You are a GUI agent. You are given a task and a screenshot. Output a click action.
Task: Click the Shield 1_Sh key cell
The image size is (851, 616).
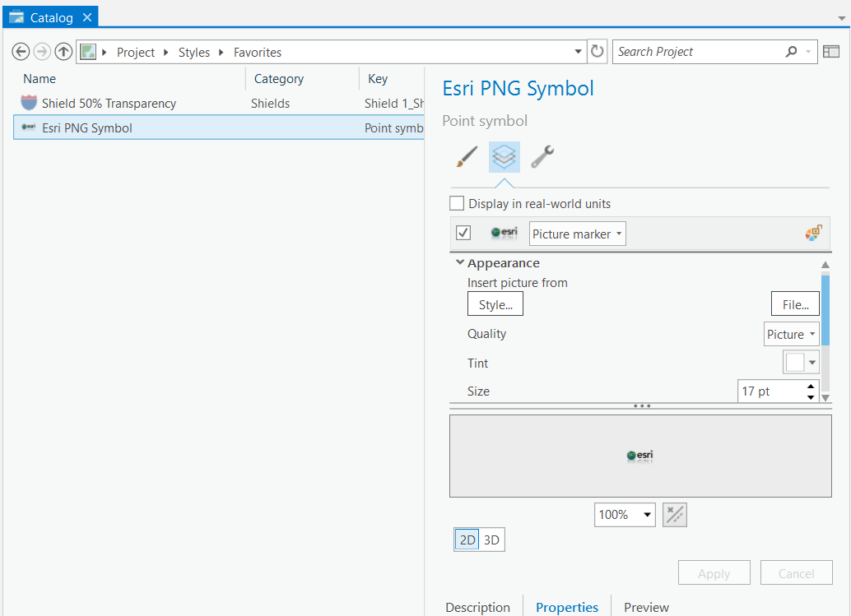pos(394,103)
